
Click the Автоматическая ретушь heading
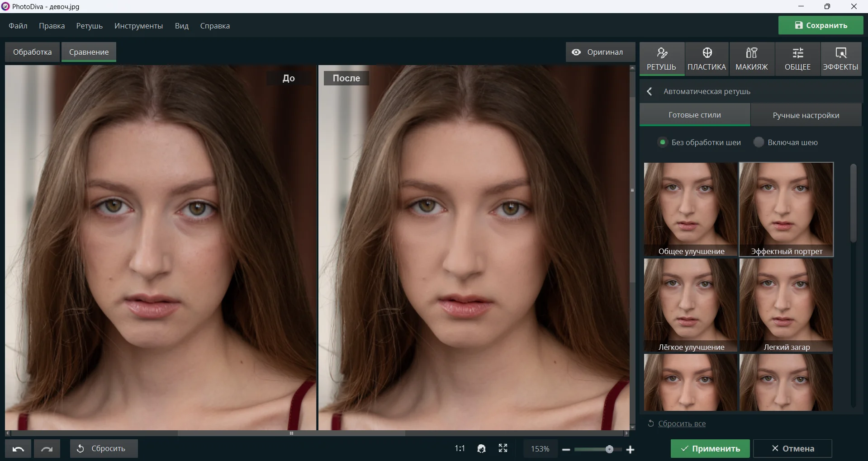pos(707,91)
